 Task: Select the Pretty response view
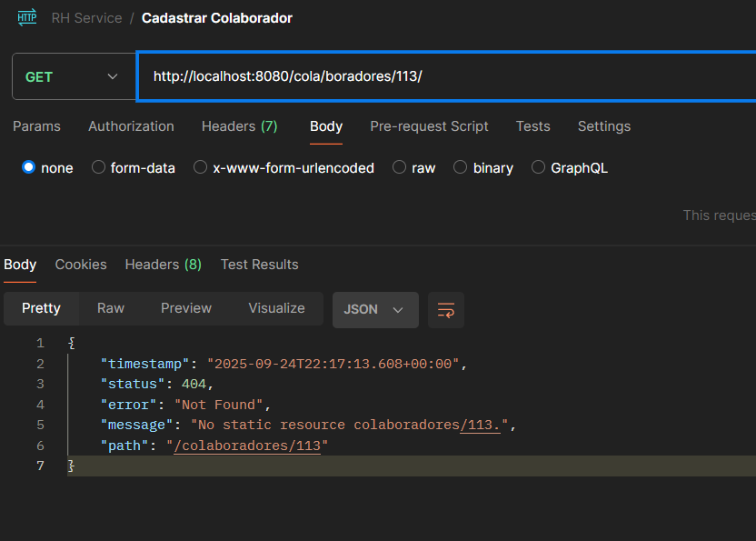pos(42,308)
